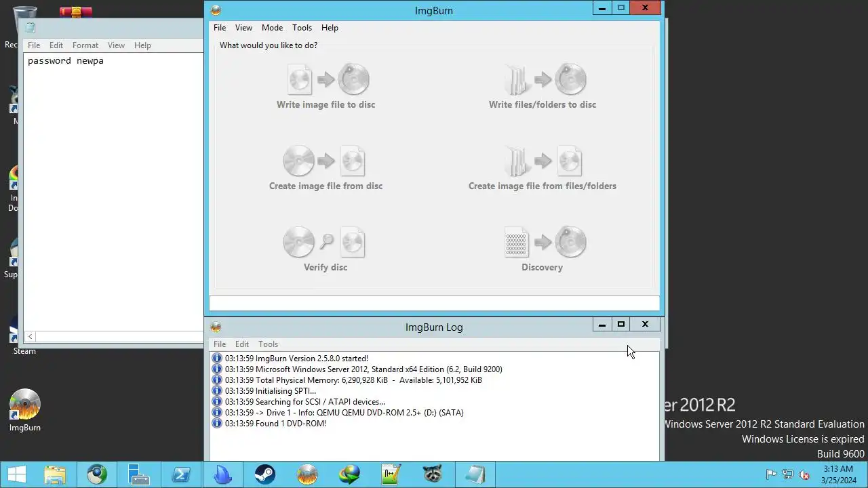
Task: Open Notepad's File menu
Action: point(34,45)
